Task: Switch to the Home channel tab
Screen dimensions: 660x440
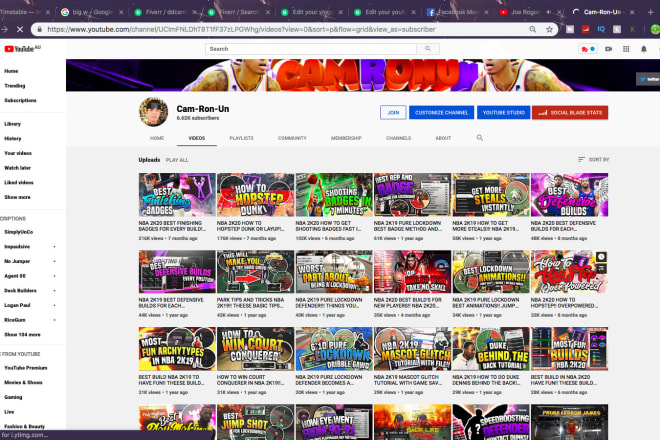Action: (157, 138)
